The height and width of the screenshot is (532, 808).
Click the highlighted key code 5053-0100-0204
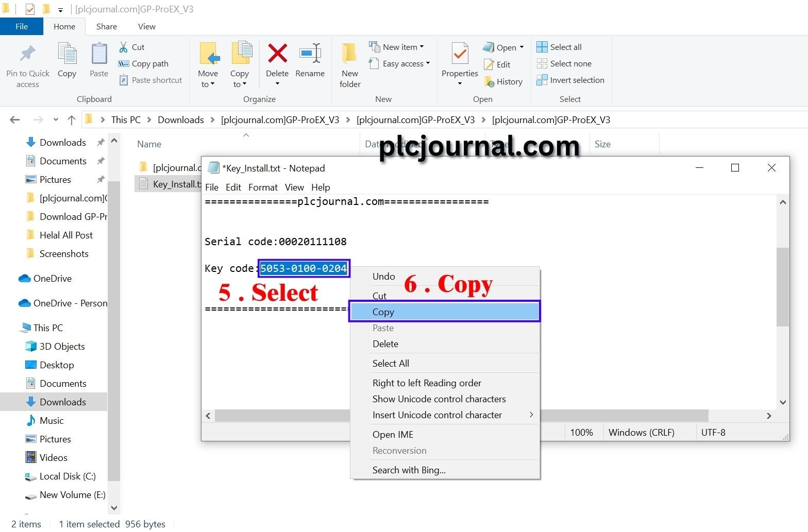[x=304, y=268]
